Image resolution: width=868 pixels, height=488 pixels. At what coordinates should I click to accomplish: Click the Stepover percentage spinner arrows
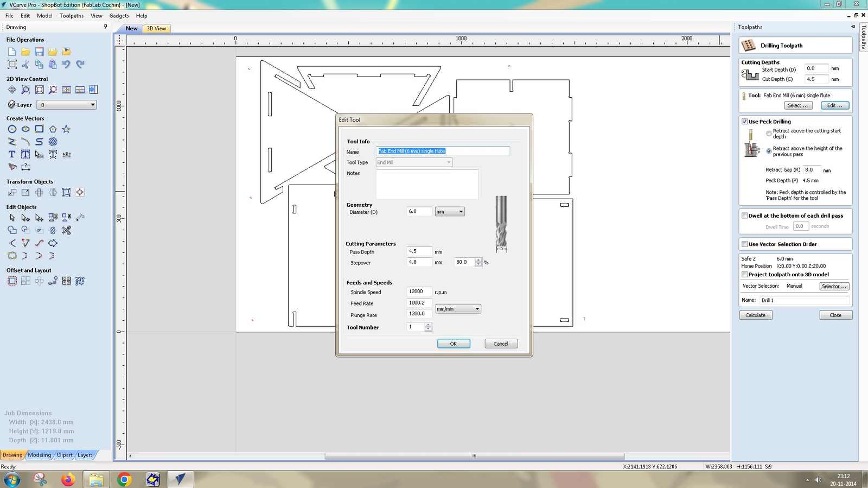coord(478,262)
